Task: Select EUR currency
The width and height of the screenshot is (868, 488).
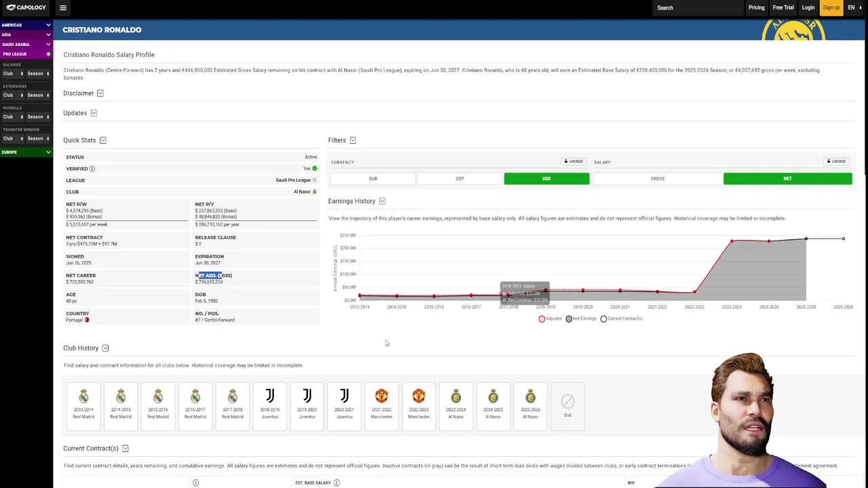Action: 373,179
